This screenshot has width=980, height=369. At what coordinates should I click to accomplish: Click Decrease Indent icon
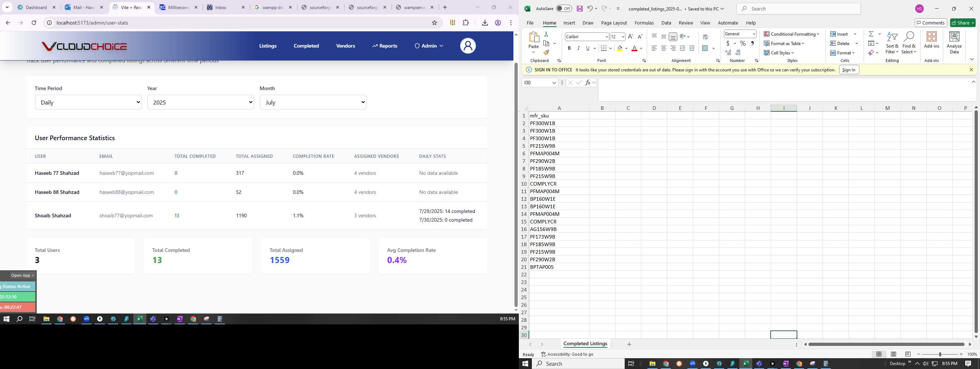click(682, 48)
